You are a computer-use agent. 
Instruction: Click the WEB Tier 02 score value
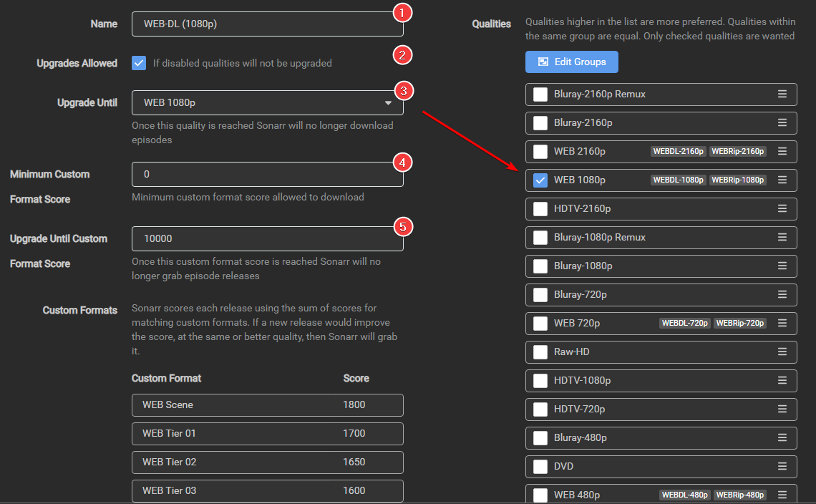coord(354,462)
